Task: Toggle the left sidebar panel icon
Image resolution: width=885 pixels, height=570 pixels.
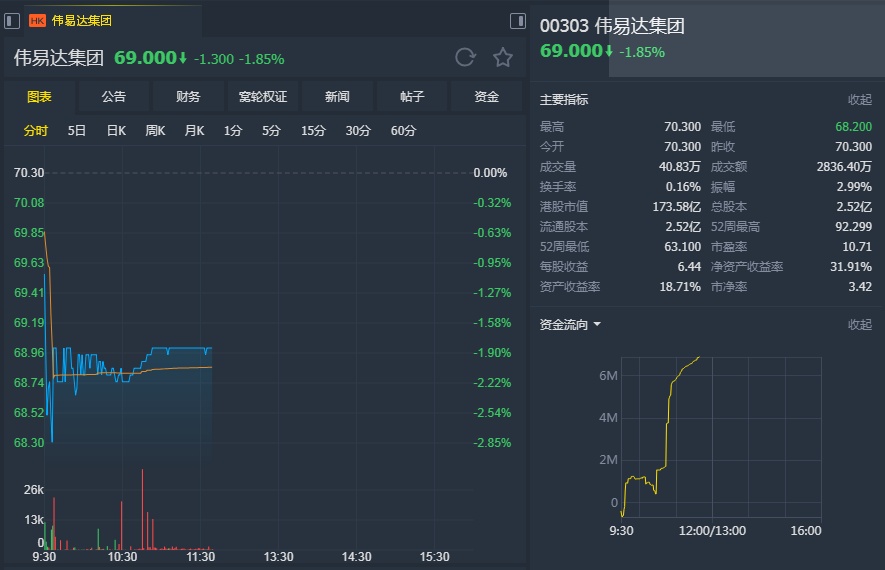Action: tap(12, 21)
